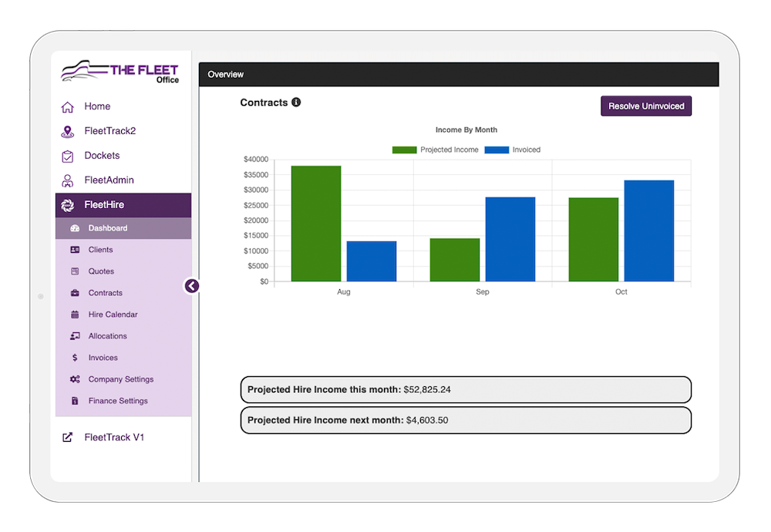The width and height of the screenshot is (771, 532).
Task: Open the Contracts submenu item
Action: pyautogui.click(x=123, y=293)
